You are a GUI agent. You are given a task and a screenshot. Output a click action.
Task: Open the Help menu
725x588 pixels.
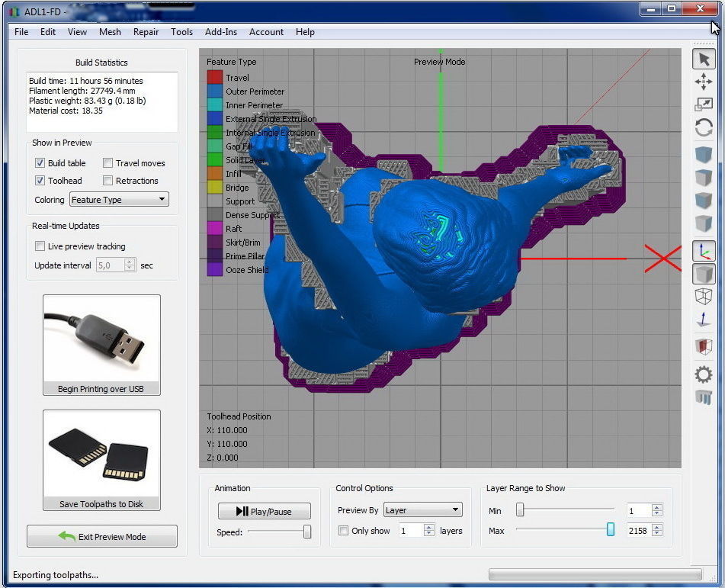[x=305, y=32]
